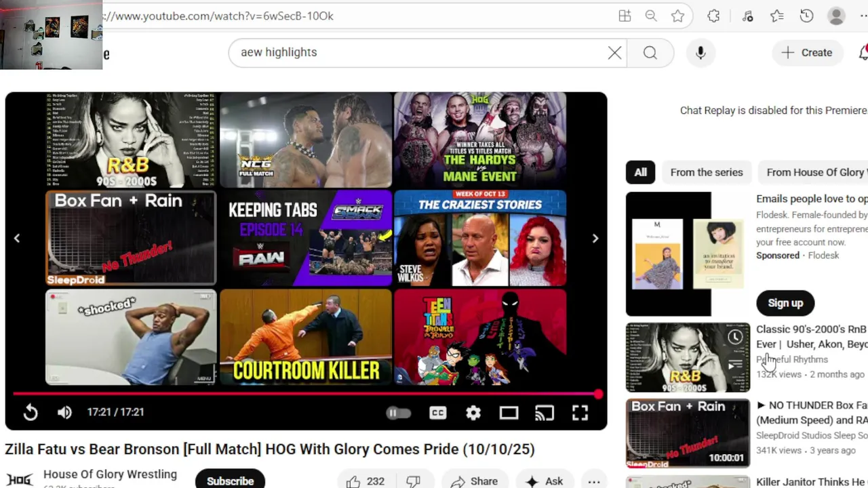Click the red video progress bar
Screen dimensions: 868x488
pyautogui.click(x=305, y=394)
